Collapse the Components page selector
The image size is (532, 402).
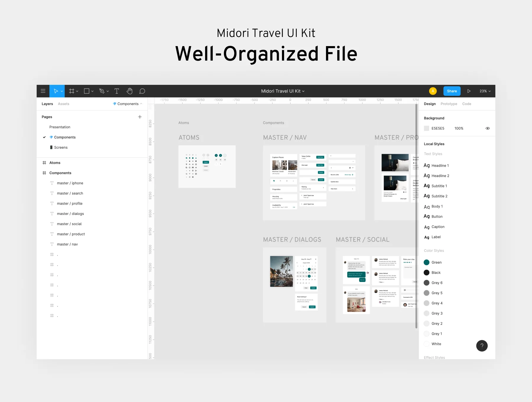tap(128, 104)
